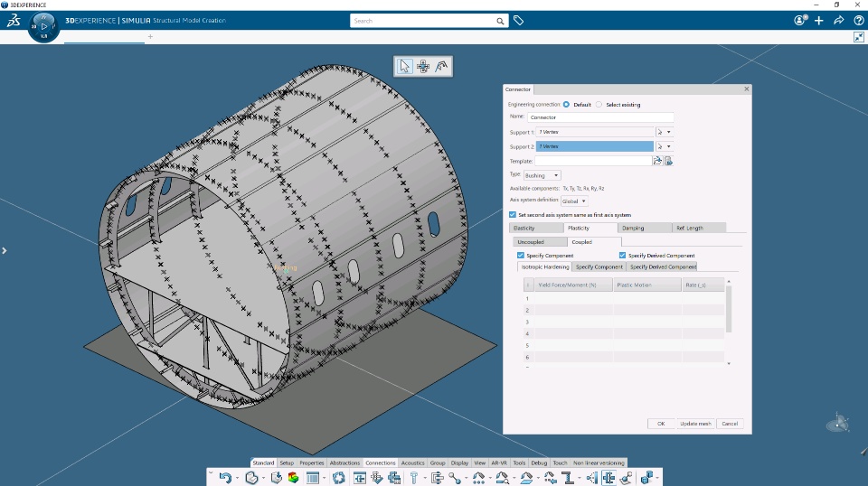This screenshot has height=486, width=868.
Task: Open the Axis system definition Global dropdown
Action: coord(574,201)
